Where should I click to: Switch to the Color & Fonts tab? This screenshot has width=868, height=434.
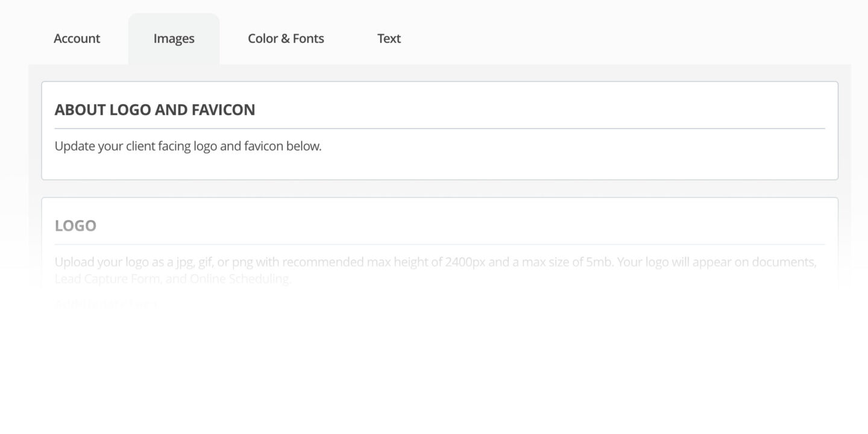click(286, 39)
